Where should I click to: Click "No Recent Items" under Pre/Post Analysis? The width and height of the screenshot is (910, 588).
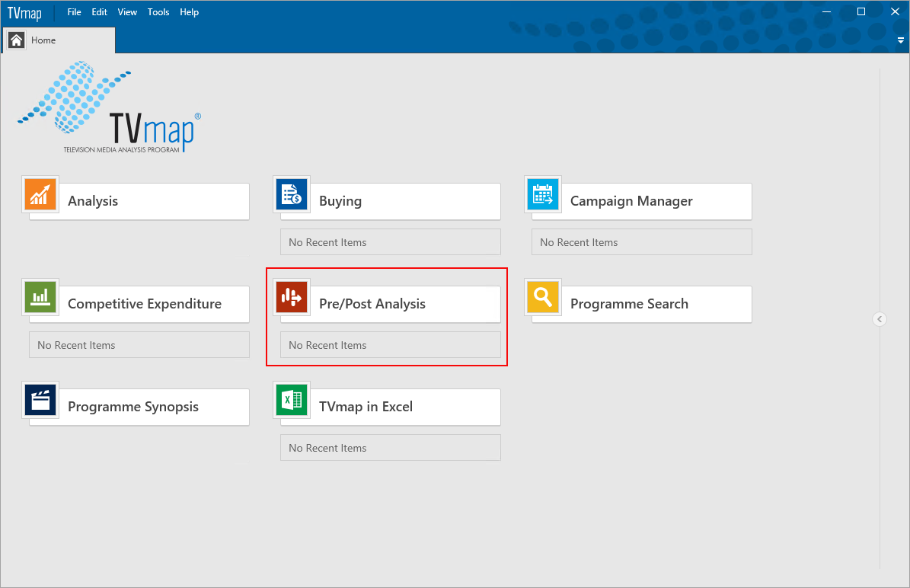pos(391,345)
